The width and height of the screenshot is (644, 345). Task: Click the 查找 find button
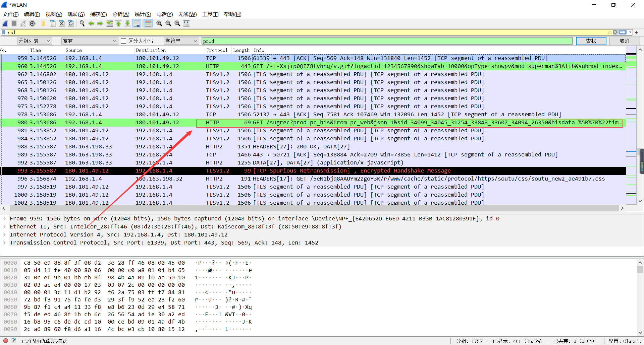coord(591,41)
